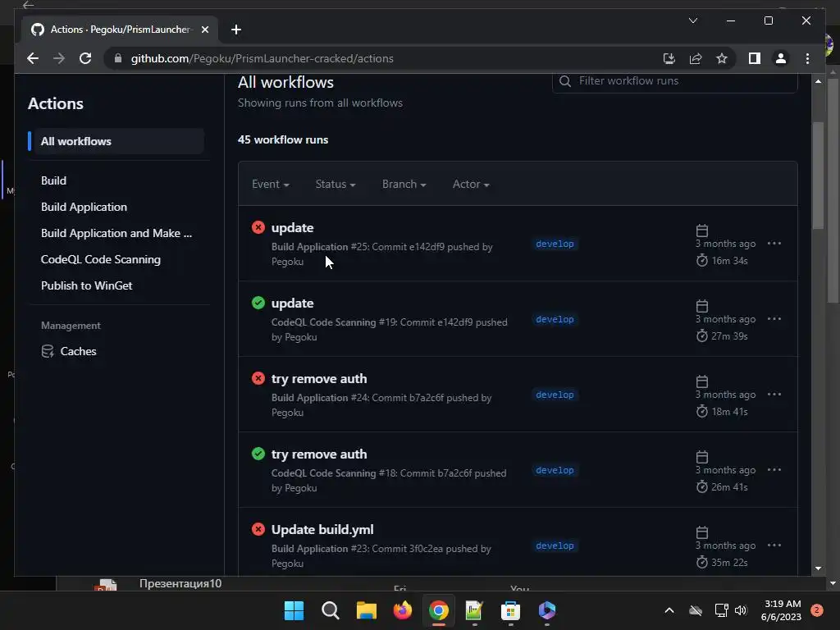Click the share page icon
Viewport: 840px width, 630px height.
coord(696,58)
